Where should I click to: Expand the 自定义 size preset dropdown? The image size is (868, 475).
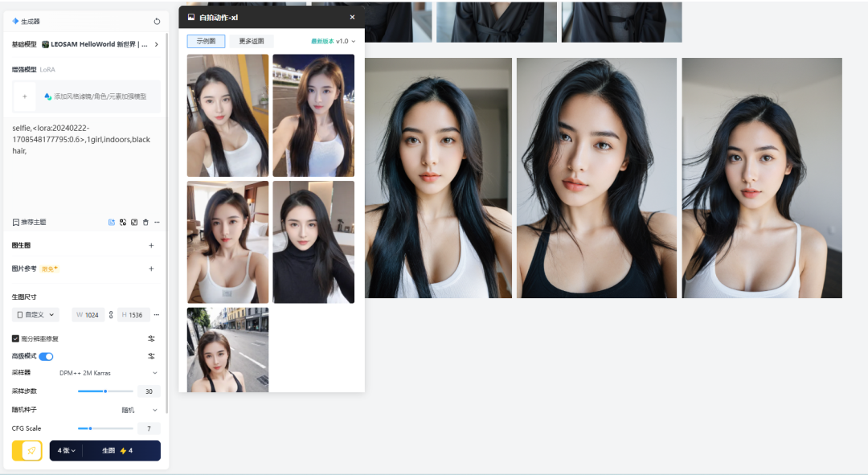[37, 315]
